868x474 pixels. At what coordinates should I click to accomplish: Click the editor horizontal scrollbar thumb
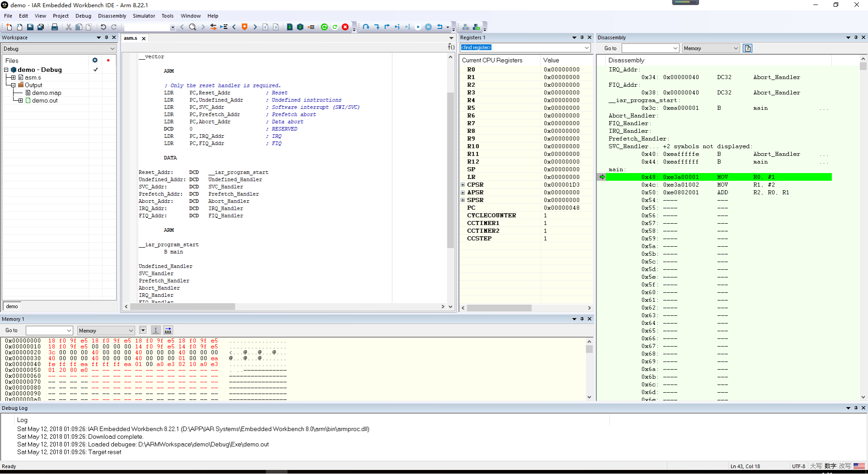(183, 307)
